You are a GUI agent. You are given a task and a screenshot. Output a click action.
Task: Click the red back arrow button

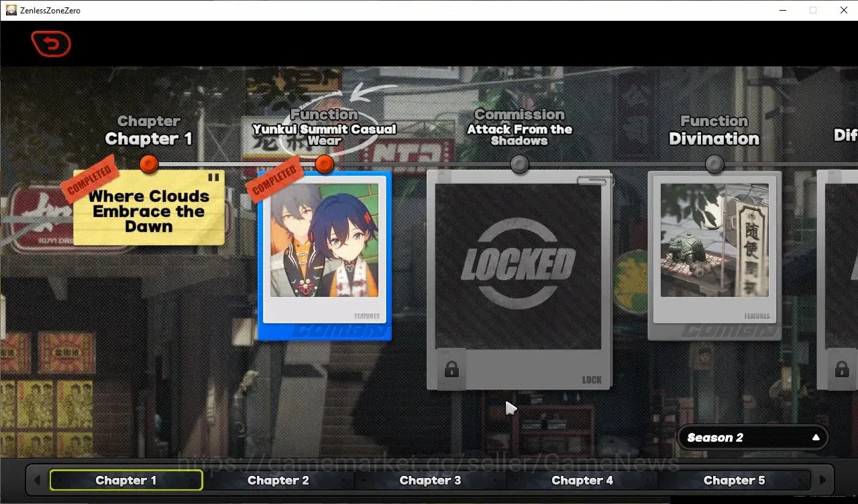pos(51,44)
